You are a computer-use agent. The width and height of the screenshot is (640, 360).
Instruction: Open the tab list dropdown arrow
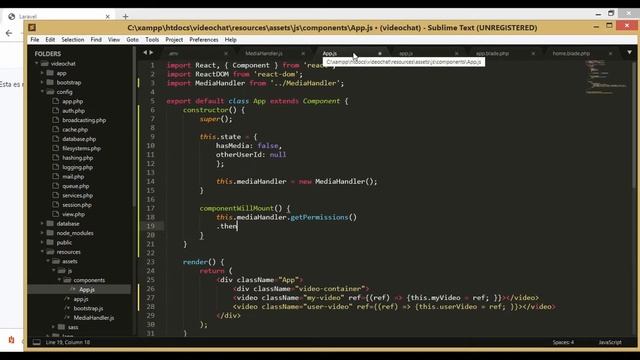click(x=629, y=53)
